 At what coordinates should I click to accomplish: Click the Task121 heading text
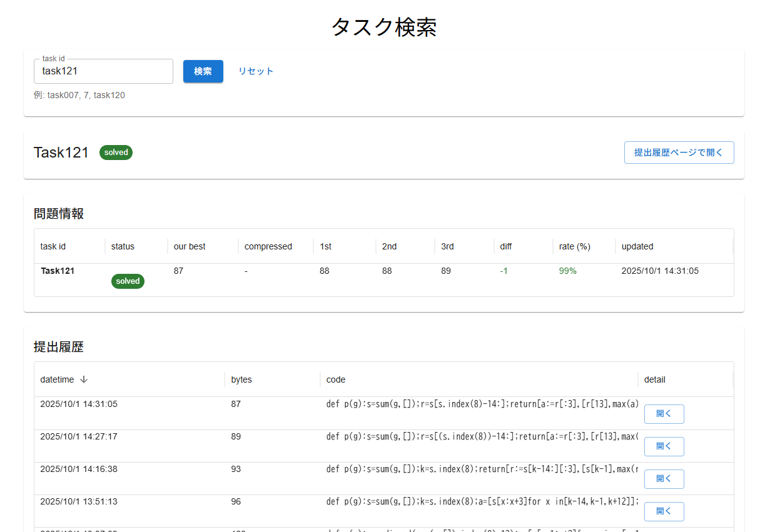tap(61, 153)
